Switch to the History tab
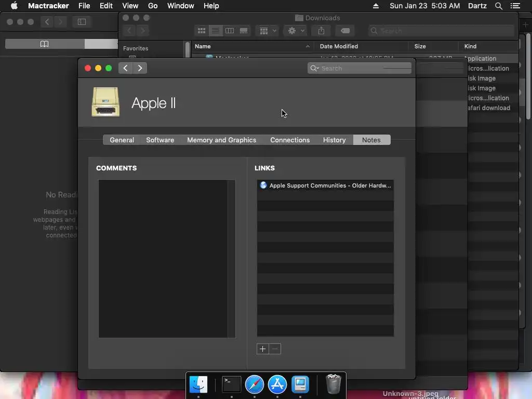The height and width of the screenshot is (399, 532). pos(334,140)
